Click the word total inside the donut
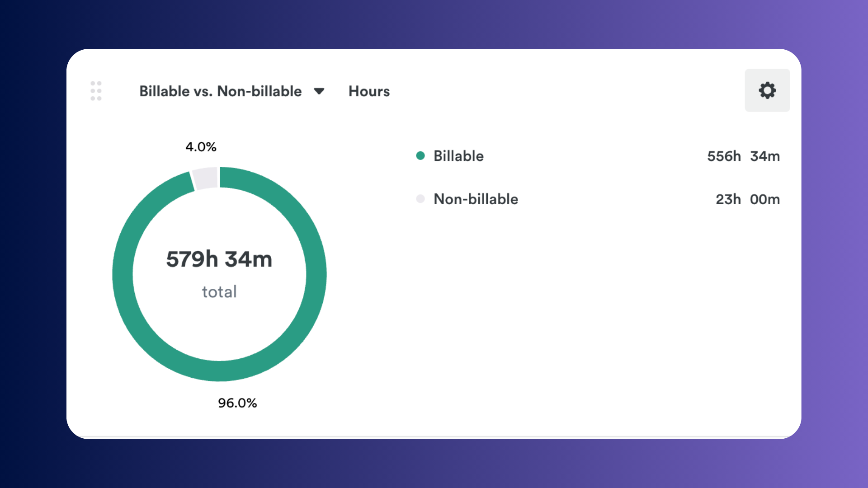 (219, 292)
